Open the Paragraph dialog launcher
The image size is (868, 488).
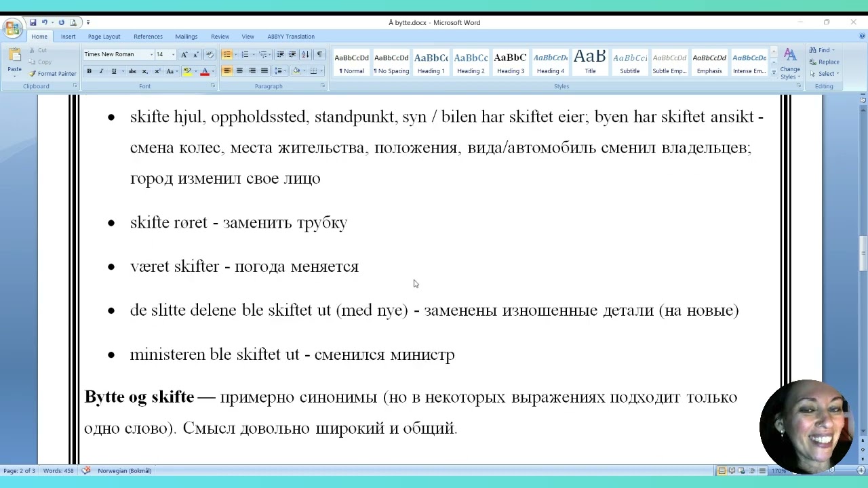[322, 86]
